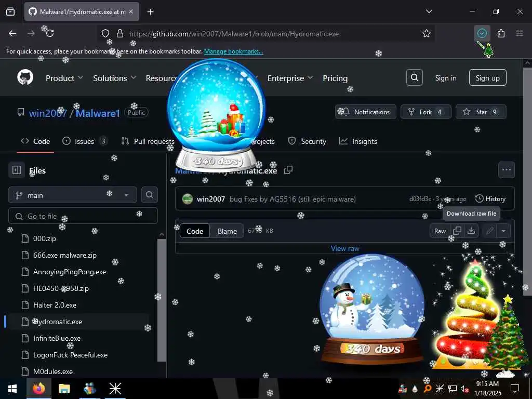
Task: Click the search files magnifier button
Action: click(149, 195)
